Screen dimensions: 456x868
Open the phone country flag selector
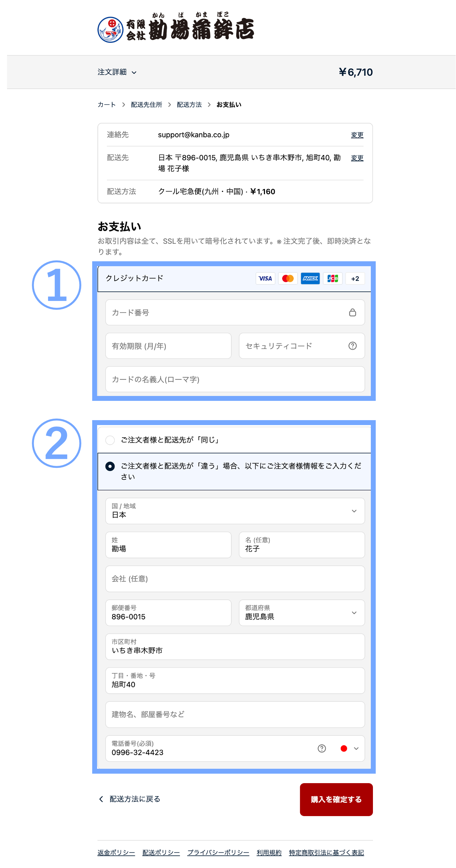[349, 748]
